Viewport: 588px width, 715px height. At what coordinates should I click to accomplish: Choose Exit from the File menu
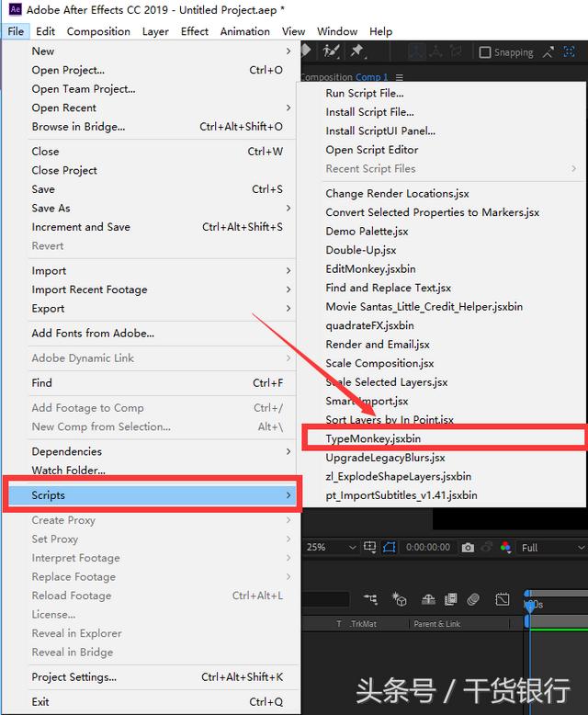point(151,702)
